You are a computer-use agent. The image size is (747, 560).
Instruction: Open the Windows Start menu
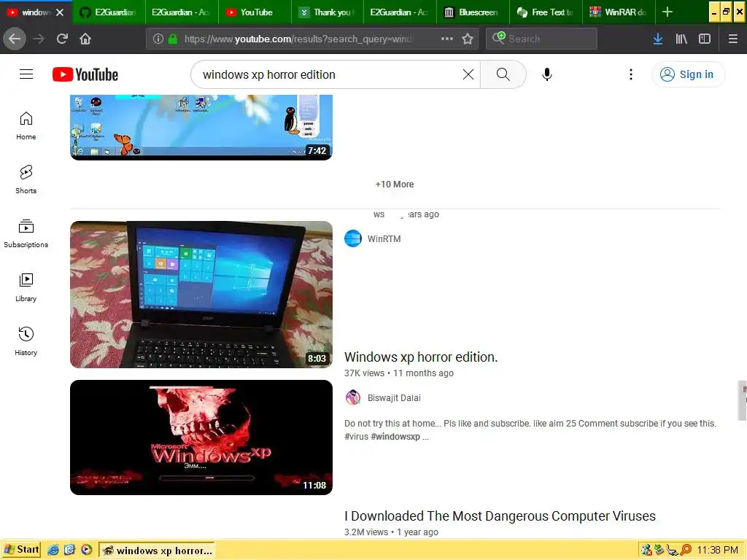21,550
